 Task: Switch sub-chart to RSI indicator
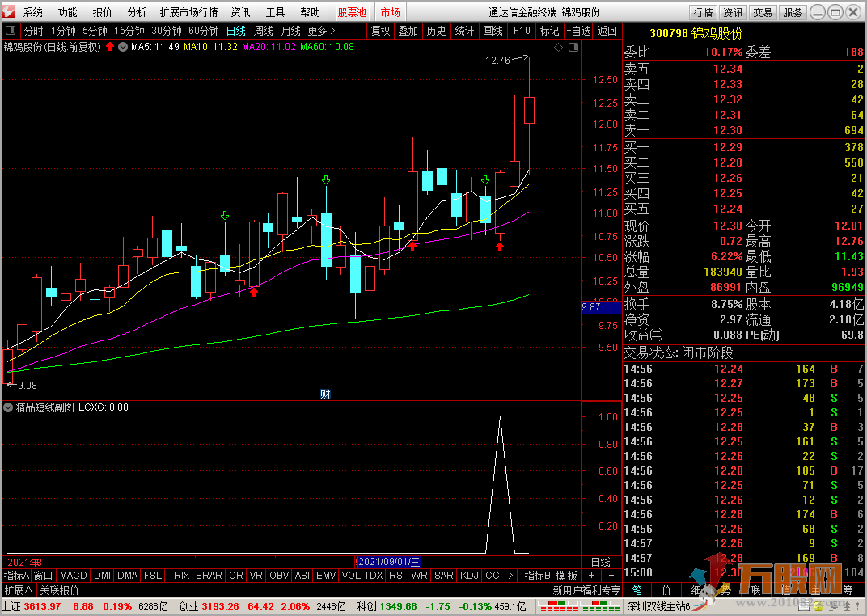click(x=397, y=576)
